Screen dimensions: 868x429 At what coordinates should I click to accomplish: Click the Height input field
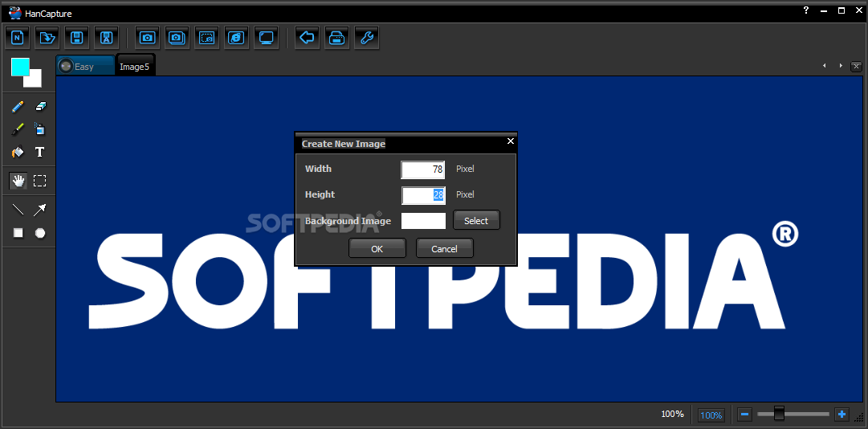pyautogui.click(x=423, y=195)
